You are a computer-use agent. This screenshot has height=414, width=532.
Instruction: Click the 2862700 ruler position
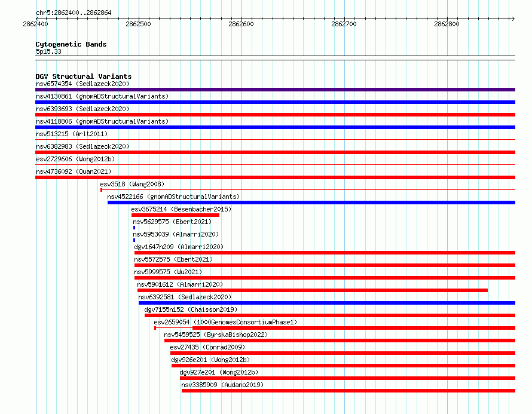coord(344,24)
